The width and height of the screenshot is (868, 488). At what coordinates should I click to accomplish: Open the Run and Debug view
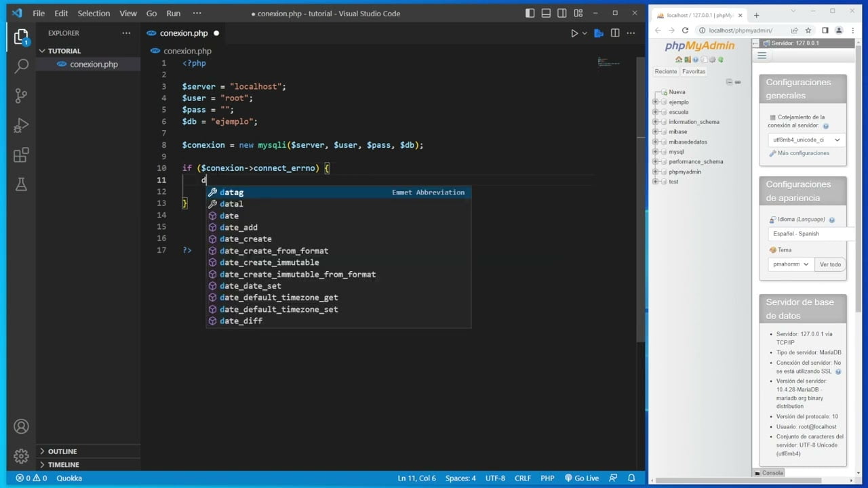(x=21, y=125)
